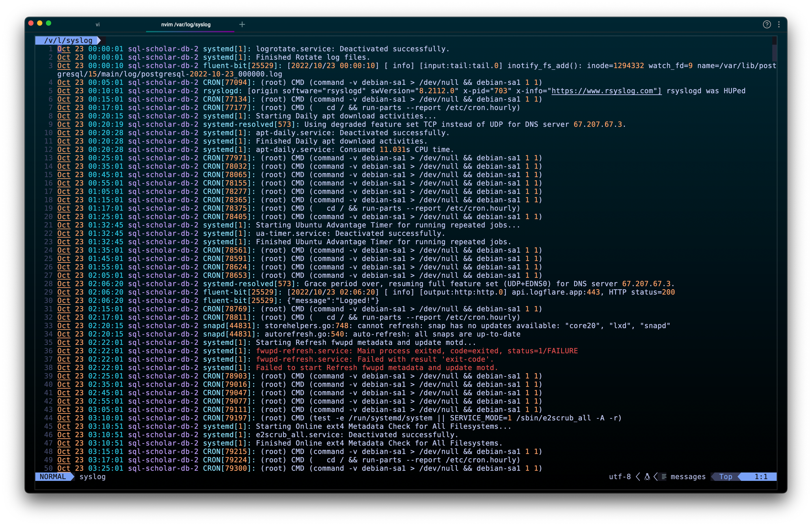Click the yellow macOS minimize dot
Screen dimensions: 812x526
click(39, 24)
